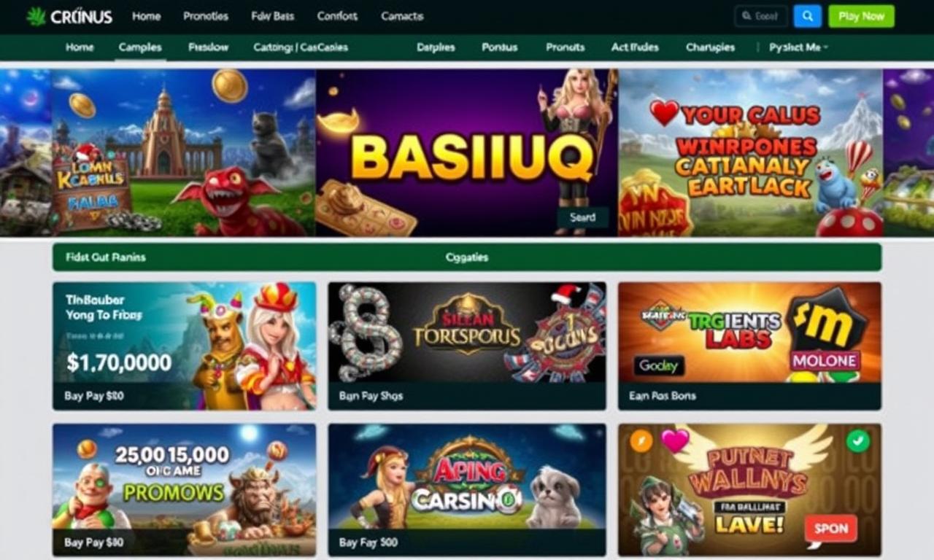
Task: Focus the search input field in header
Action: point(761,16)
